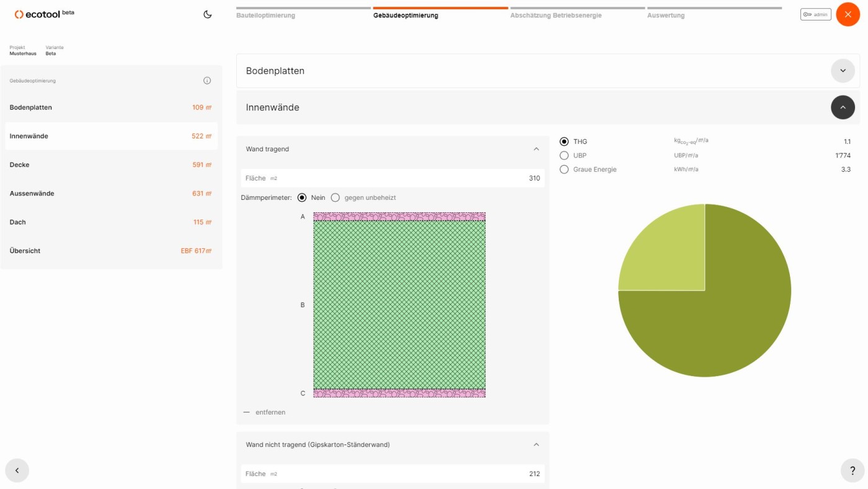Expand the Bodenplatten section
Screen dimensions: 868x489
843,71
